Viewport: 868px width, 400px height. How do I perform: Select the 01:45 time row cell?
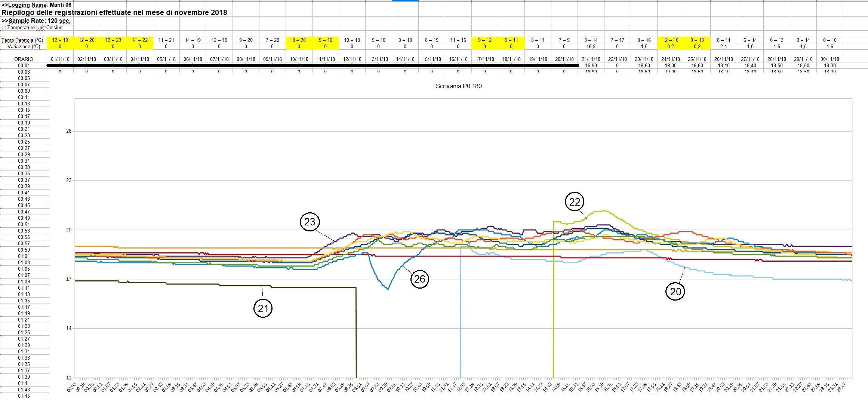click(24, 396)
